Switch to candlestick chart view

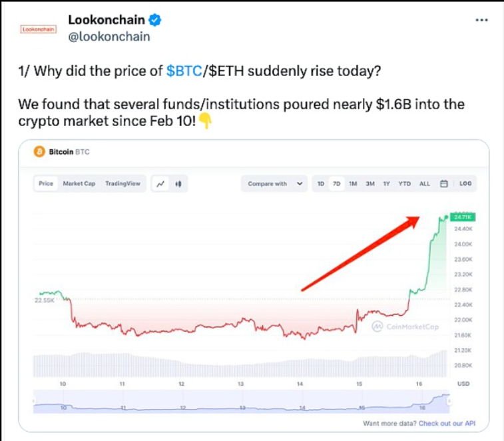coord(178,184)
